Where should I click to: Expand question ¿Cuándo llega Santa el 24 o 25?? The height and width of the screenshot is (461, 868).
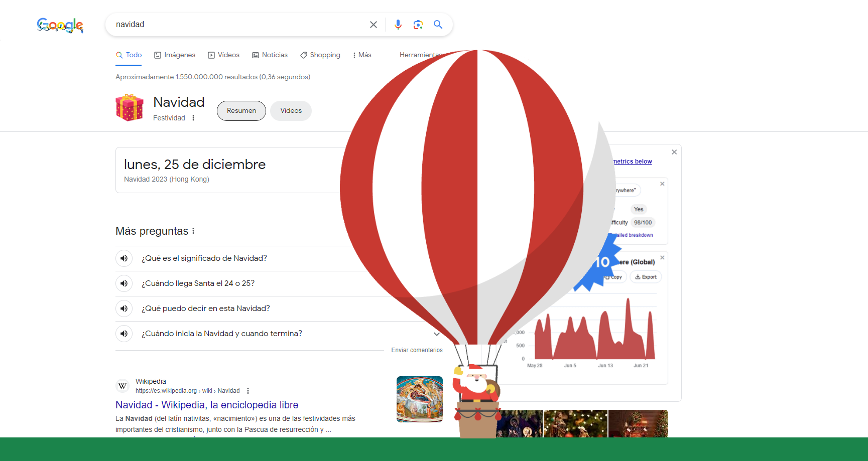[x=198, y=283]
